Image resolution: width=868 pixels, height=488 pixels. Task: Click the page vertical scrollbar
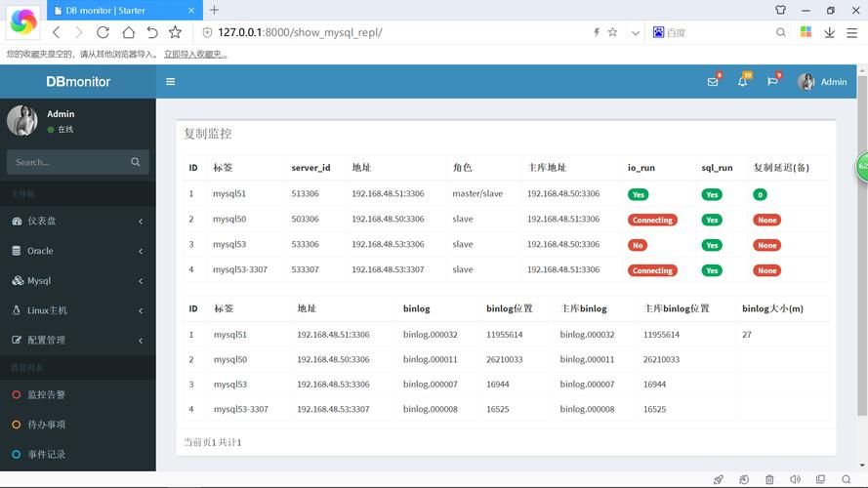tap(862, 246)
